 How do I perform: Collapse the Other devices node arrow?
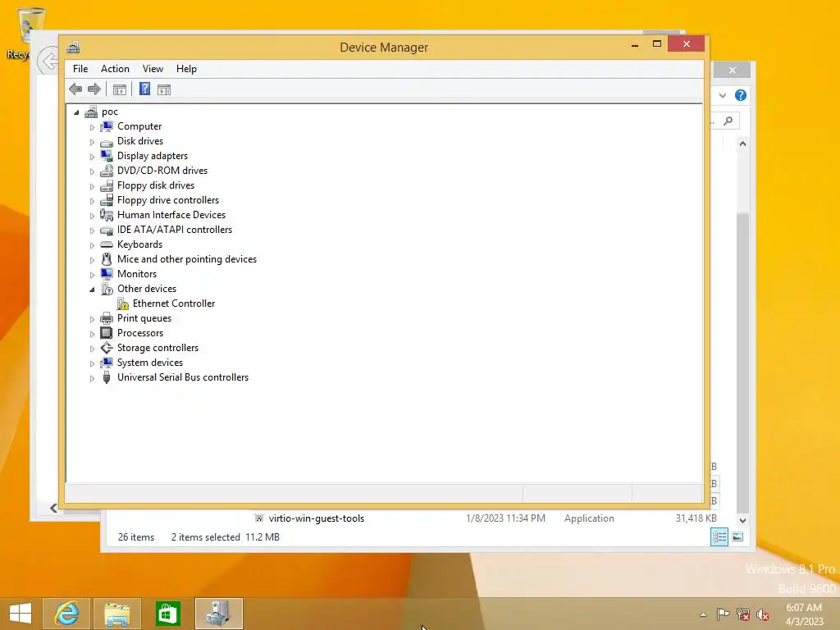(92, 290)
